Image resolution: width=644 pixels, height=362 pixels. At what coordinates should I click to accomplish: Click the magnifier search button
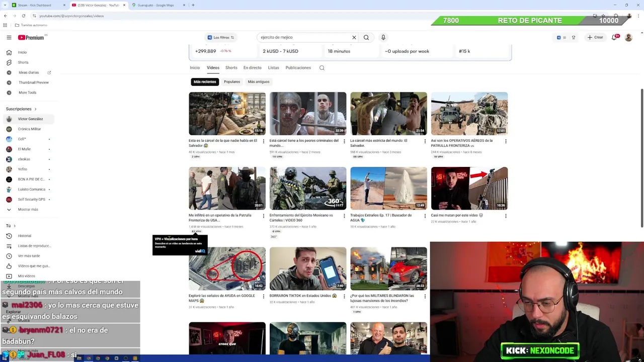[x=366, y=37]
